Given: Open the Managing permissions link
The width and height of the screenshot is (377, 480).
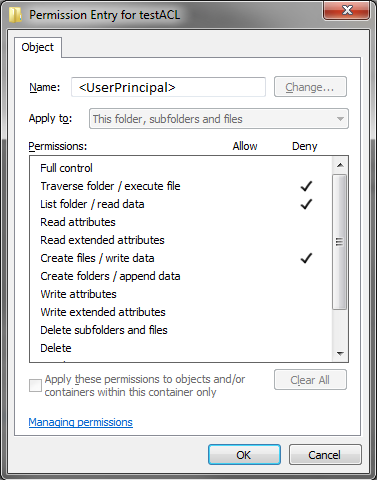Looking at the screenshot, I should pos(81,422).
